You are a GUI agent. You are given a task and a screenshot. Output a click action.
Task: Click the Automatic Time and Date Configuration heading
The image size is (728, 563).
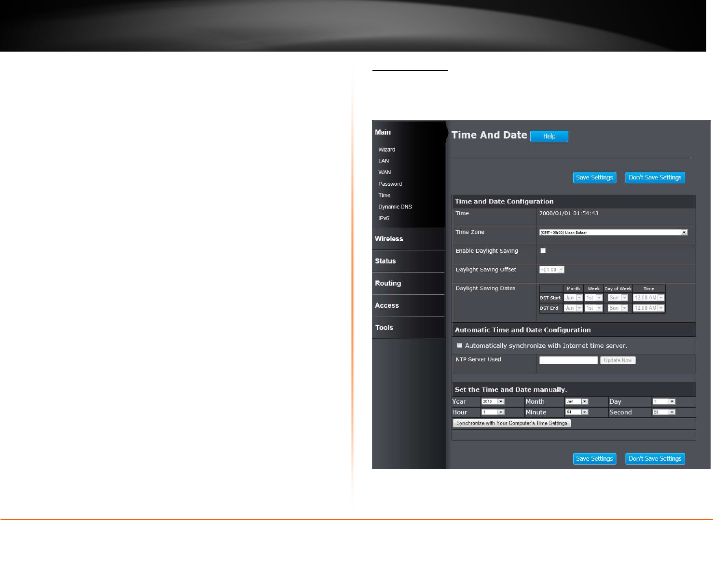pyautogui.click(x=522, y=330)
